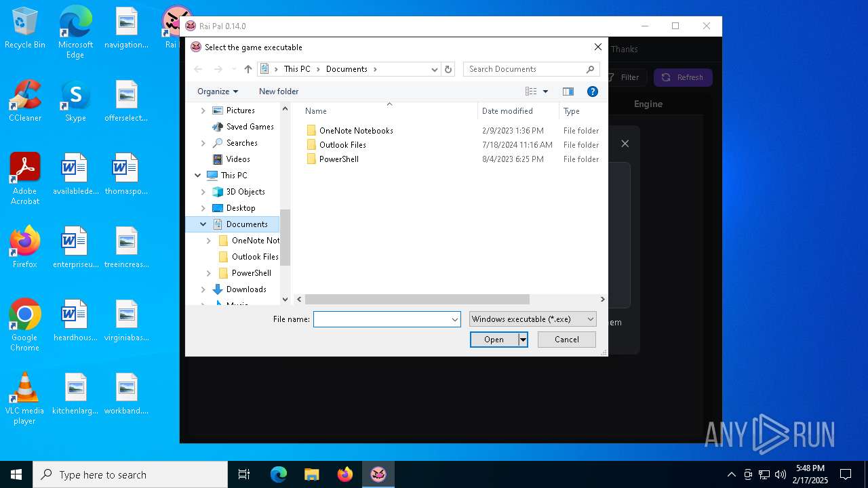Open the address bar history dropdown
The height and width of the screenshot is (488, 868).
[435, 69]
